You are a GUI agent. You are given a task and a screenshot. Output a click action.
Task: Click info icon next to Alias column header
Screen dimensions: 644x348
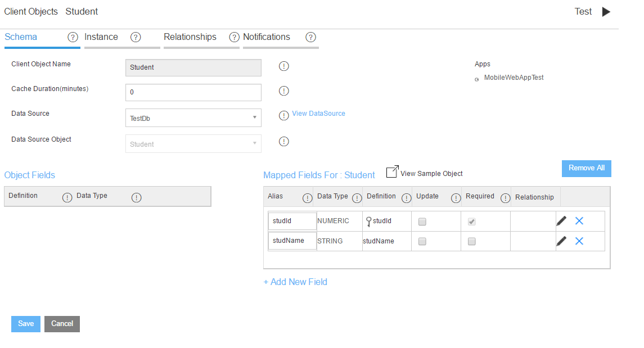pos(307,197)
